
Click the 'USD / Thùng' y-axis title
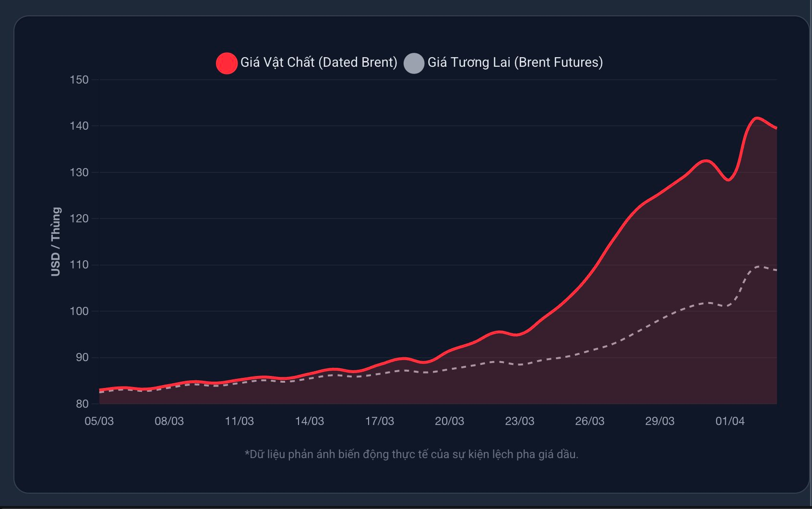point(56,242)
